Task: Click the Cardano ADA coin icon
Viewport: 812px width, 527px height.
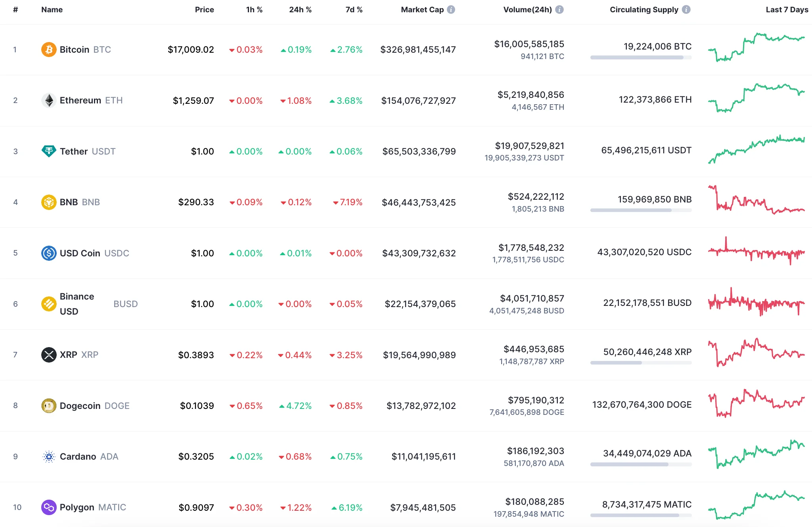Action: point(48,456)
